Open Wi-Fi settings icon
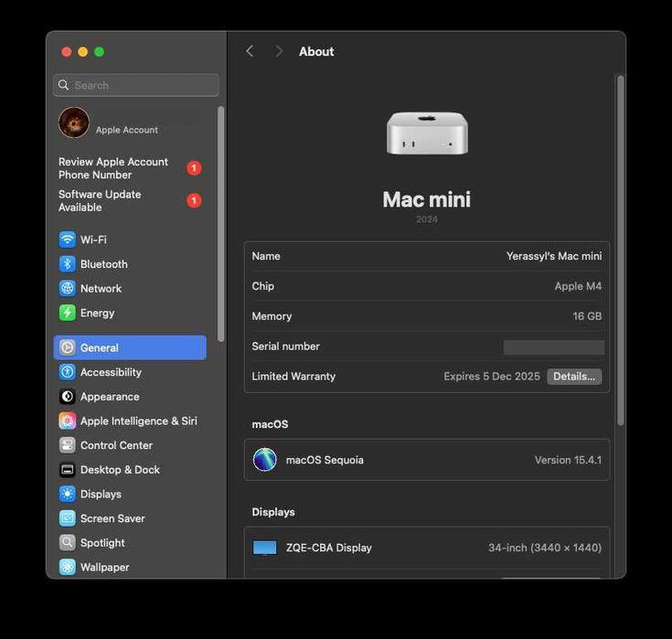This screenshot has height=639, width=672. pos(68,240)
